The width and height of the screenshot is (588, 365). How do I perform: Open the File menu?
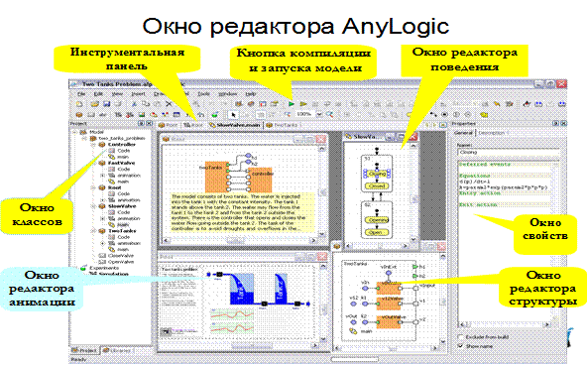pyautogui.click(x=81, y=94)
